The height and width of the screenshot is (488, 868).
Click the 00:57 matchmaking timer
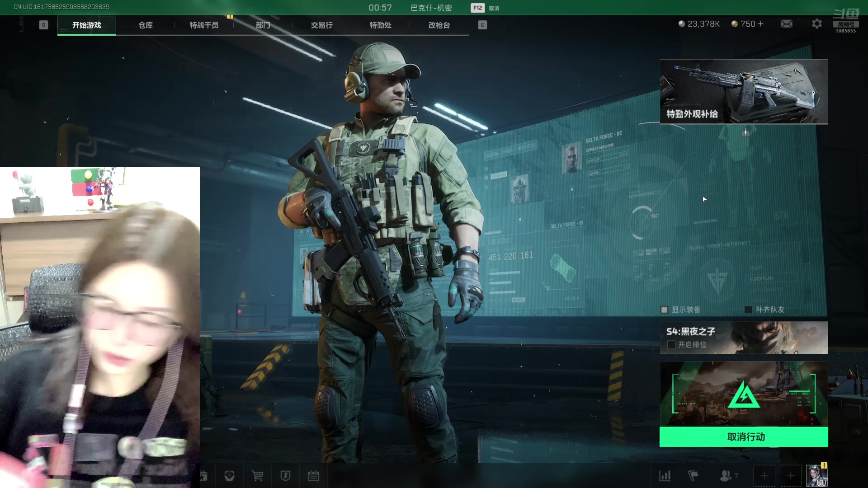click(x=380, y=8)
